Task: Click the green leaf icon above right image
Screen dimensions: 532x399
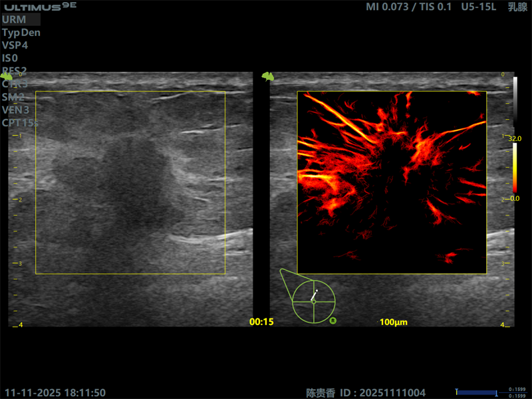Action: point(268,76)
